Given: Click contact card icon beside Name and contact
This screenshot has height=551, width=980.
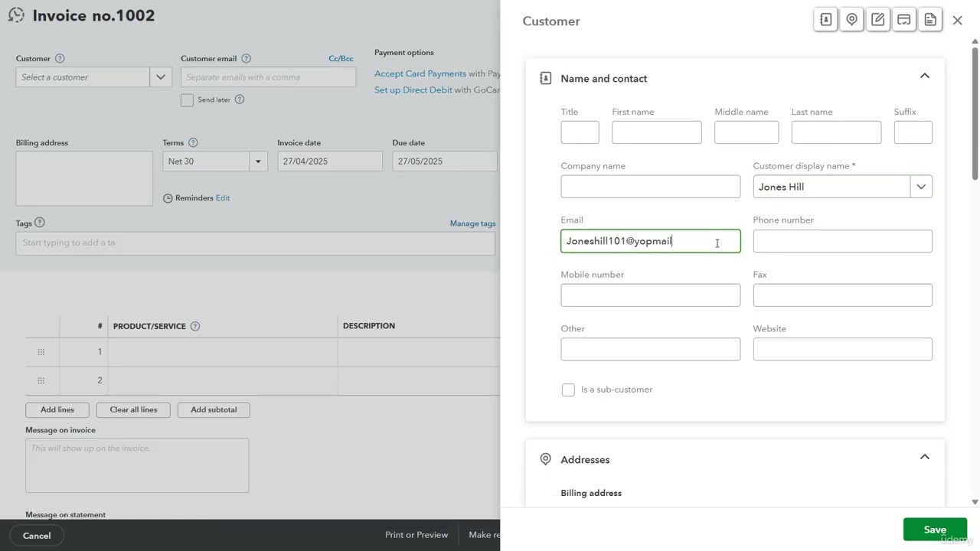Looking at the screenshot, I should click(545, 78).
